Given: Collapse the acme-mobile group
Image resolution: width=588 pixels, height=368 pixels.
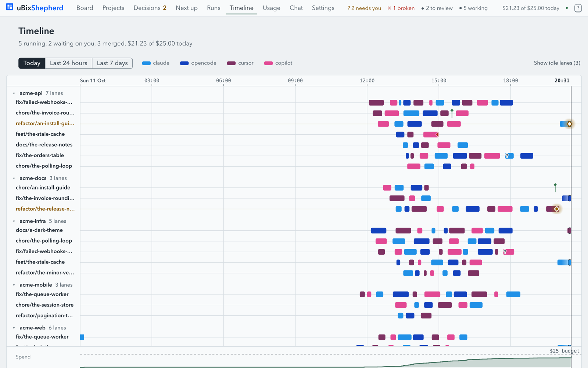Looking at the screenshot, I should pyautogui.click(x=14, y=285).
